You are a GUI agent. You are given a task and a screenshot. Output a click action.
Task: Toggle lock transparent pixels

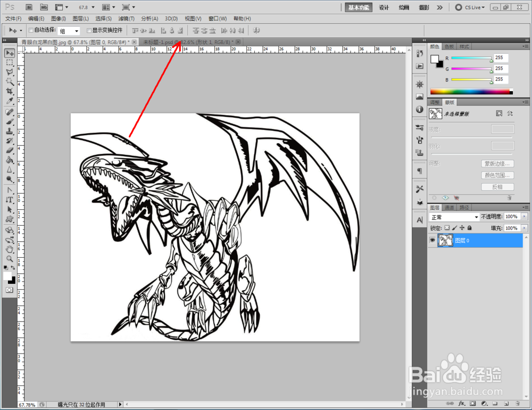(x=447, y=227)
